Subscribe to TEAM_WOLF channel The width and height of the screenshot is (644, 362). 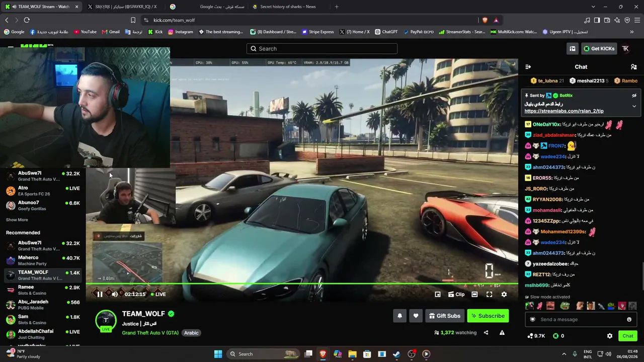488,316
